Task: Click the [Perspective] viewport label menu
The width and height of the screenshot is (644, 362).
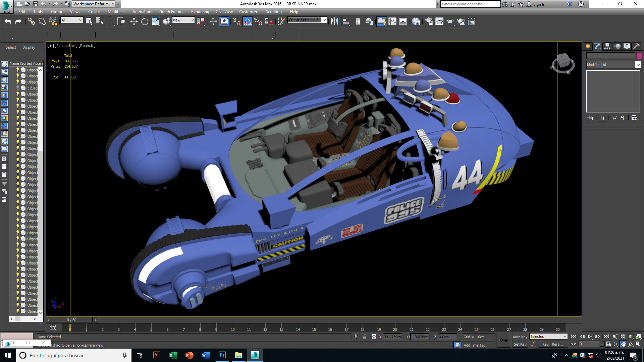Action: click(x=66, y=46)
